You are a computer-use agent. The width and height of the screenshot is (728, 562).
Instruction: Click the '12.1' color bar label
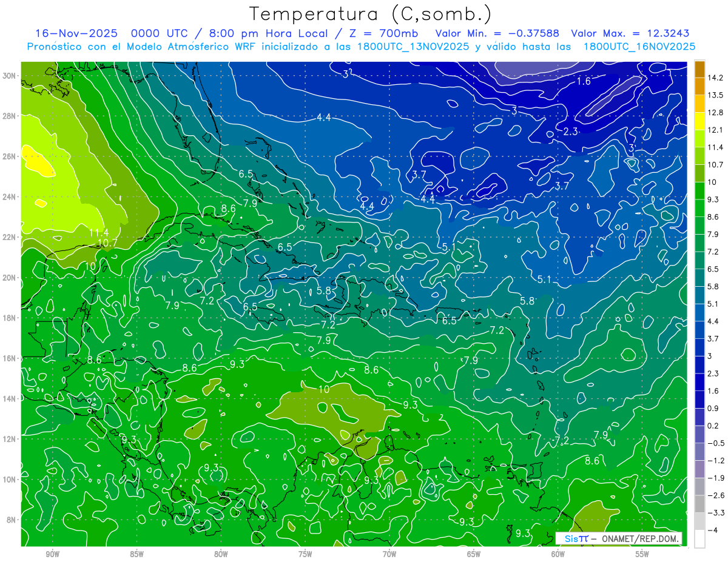point(716,130)
